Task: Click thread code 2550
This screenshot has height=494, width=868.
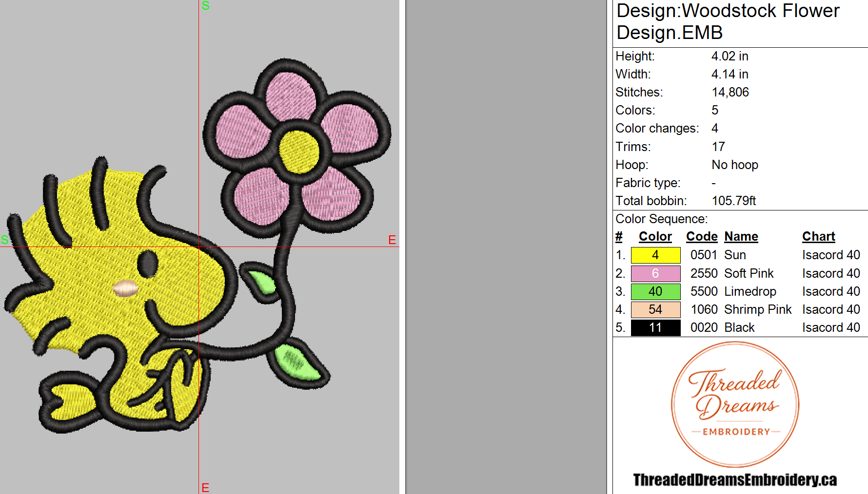Action: click(x=704, y=273)
